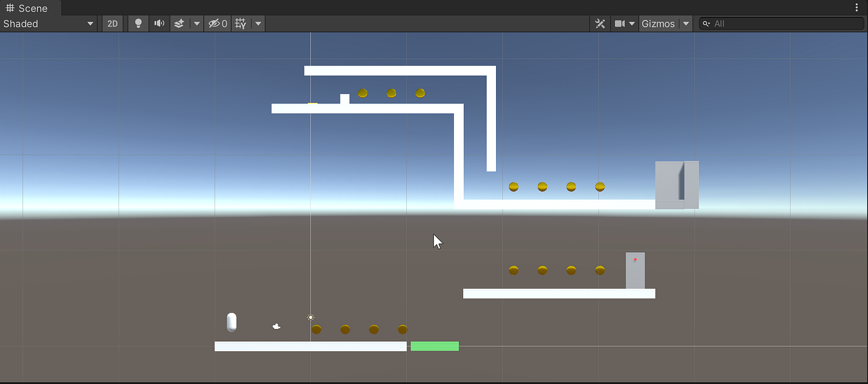The height and width of the screenshot is (384, 868).
Task: Open the search filter magnifier icon
Action: tap(707, 24)
